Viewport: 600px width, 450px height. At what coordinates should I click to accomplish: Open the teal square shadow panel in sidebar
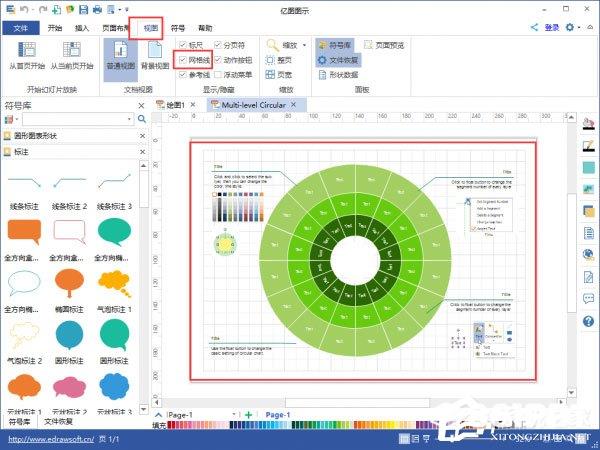589,168
